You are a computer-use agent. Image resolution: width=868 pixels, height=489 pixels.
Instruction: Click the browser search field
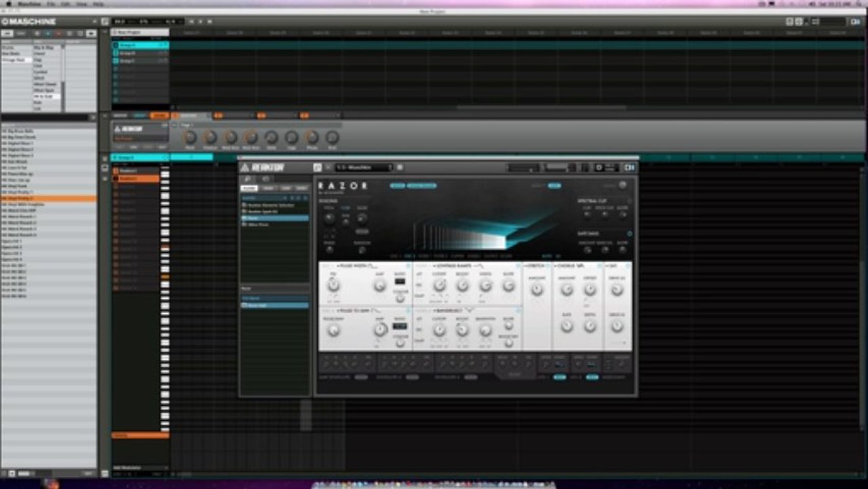44,117
